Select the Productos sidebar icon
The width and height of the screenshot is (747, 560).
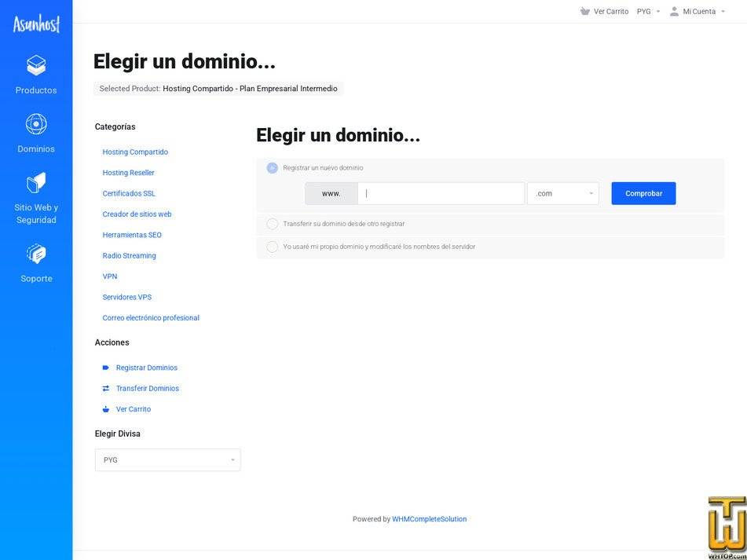coord(35,66)
